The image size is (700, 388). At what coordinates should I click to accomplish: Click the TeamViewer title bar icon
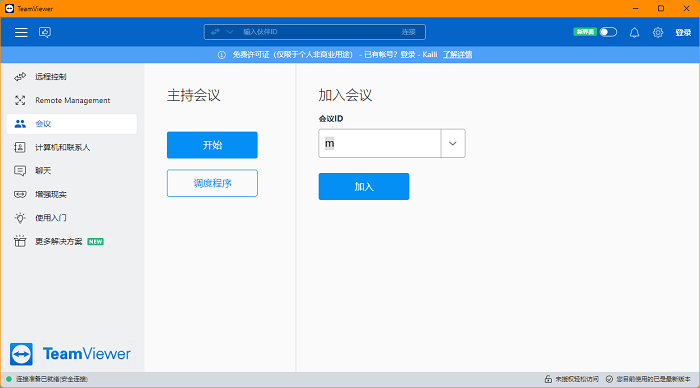click(x=9, y=8)
